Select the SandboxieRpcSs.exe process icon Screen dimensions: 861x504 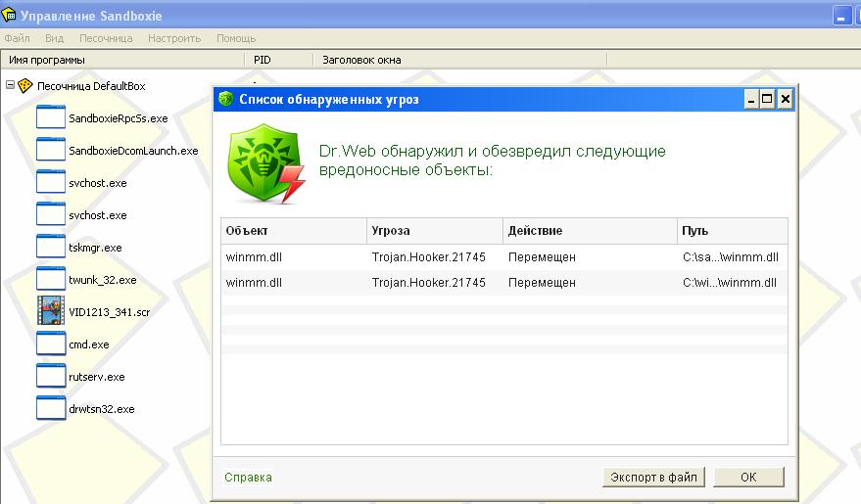(50, 118)
